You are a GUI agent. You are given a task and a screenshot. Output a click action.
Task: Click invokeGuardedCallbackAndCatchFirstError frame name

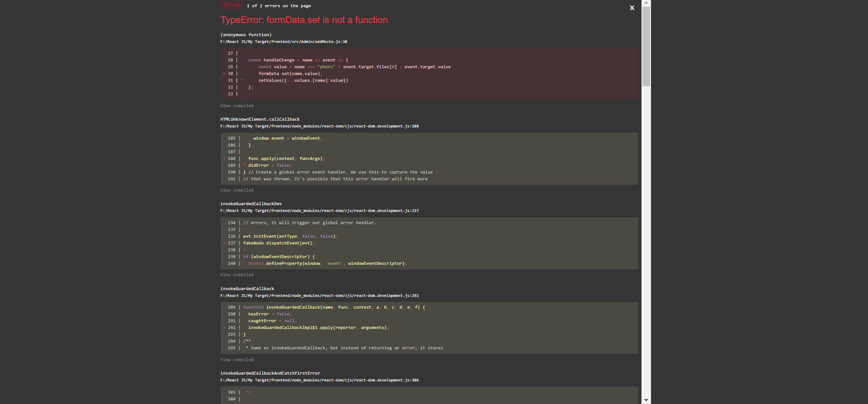tap(270, 373)
